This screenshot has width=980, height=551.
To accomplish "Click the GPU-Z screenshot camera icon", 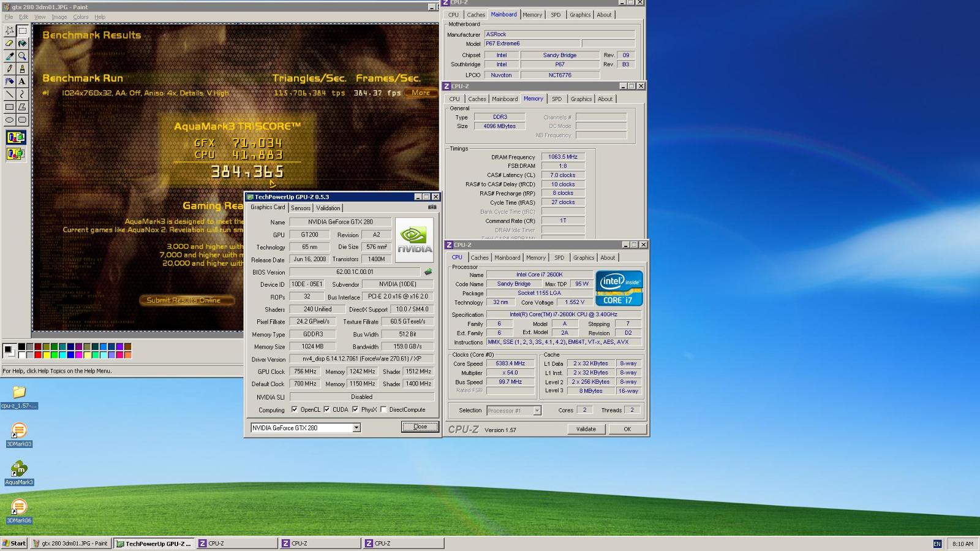I will (x=432, y=207).
